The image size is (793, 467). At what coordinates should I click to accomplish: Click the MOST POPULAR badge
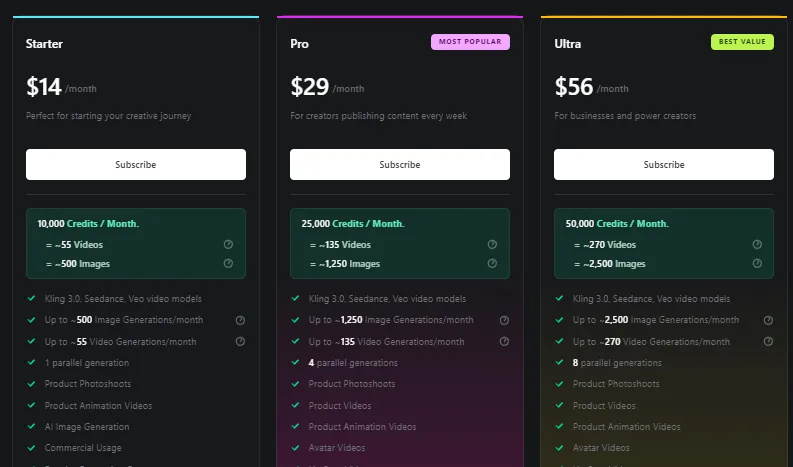(470, 41)
